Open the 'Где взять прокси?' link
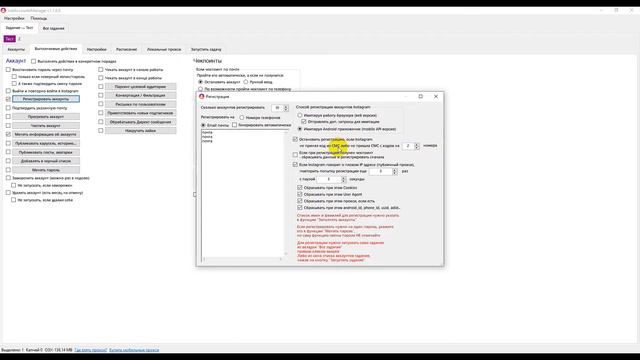Viewport: 640px width, 360px height. tap(91, 350)
